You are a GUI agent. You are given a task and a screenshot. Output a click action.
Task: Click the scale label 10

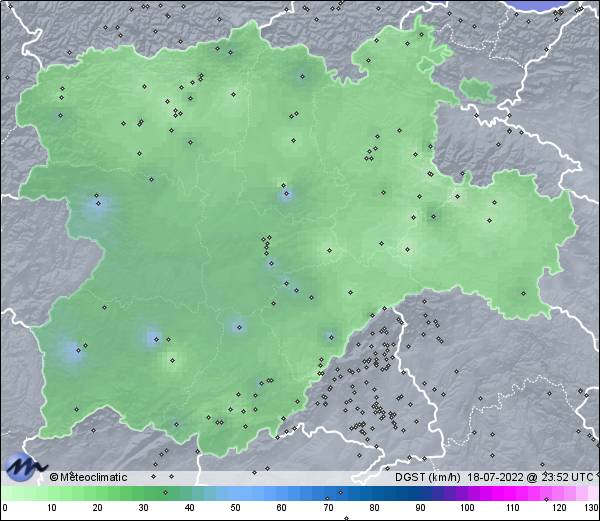click(52, 508)
